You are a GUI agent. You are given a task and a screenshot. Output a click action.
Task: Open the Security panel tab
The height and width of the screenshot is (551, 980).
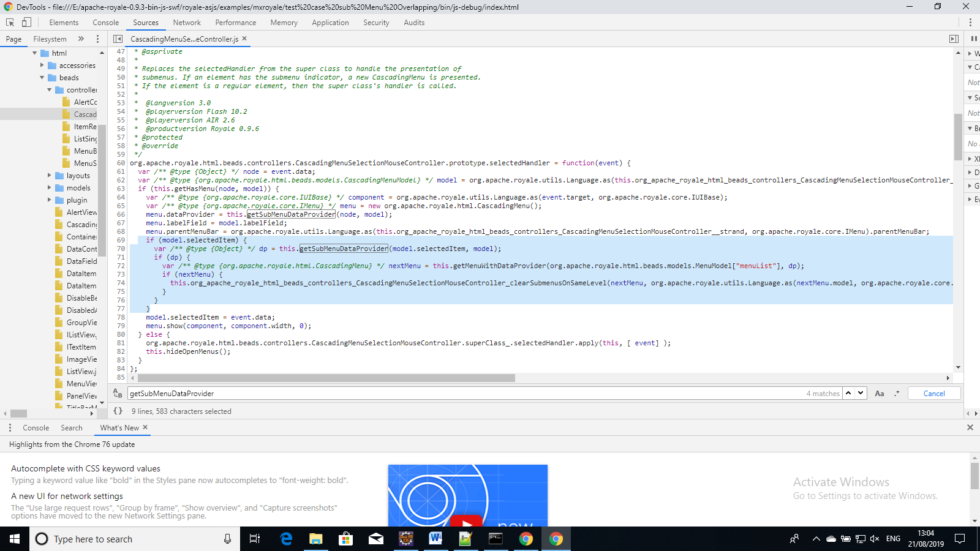(376, 23)
